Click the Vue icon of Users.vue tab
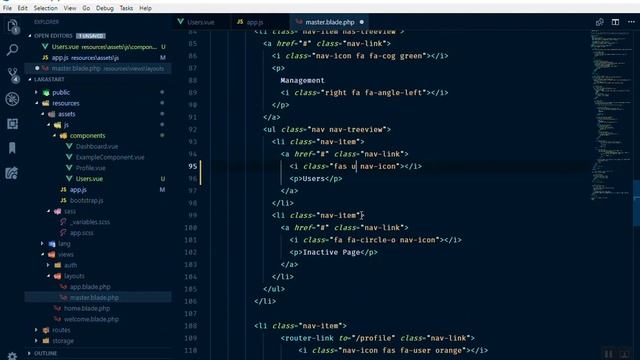This screenshot has width=640, height=360. tap(181, 22)
